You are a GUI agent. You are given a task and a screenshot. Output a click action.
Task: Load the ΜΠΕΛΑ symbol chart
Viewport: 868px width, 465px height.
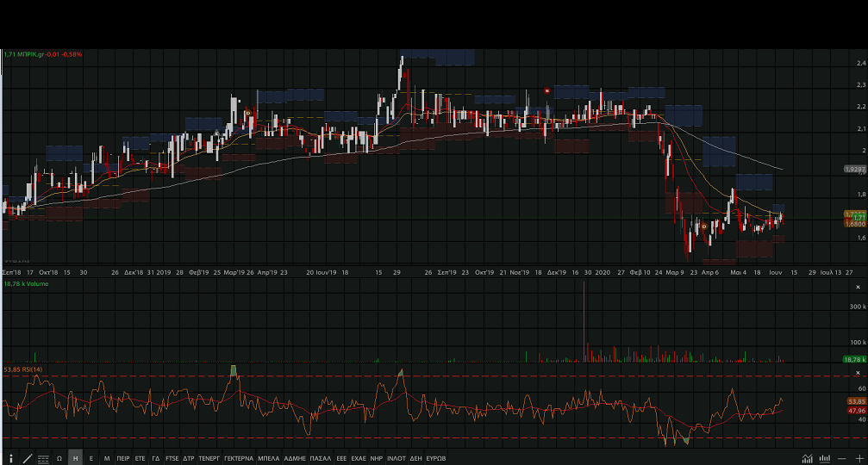[x=269, y=459]
